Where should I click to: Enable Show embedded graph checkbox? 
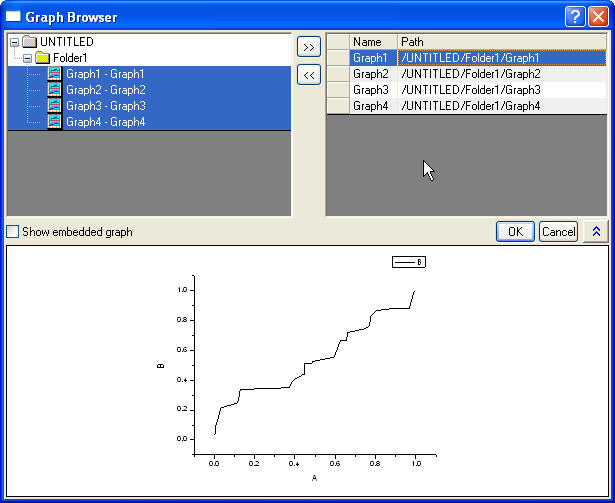(x=13, y=232)
